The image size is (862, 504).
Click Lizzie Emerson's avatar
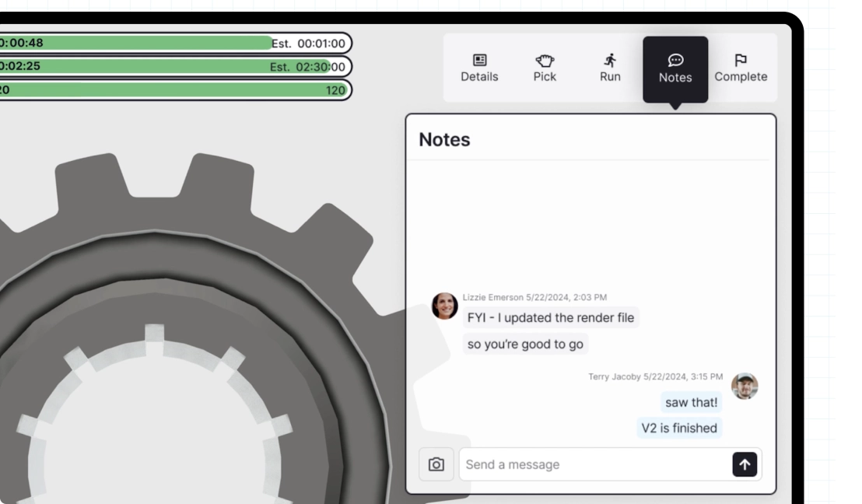click(x=445, y=306)
